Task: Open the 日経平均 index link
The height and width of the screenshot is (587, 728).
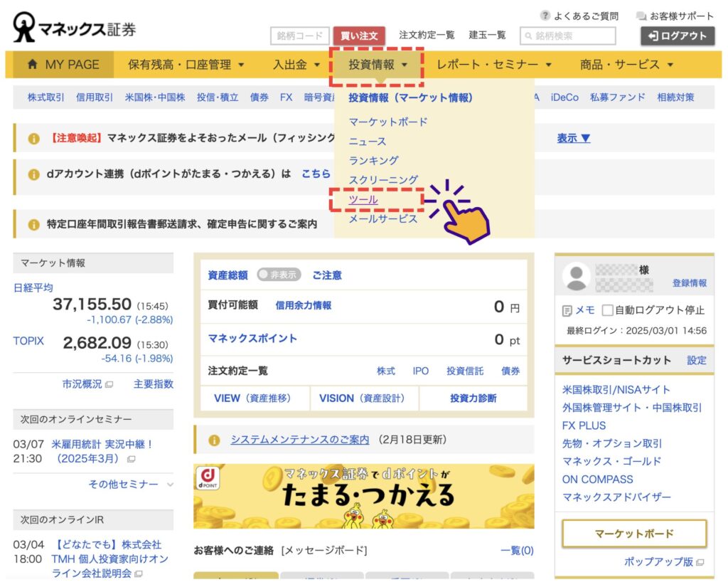Action: click(x=33, y=287)
